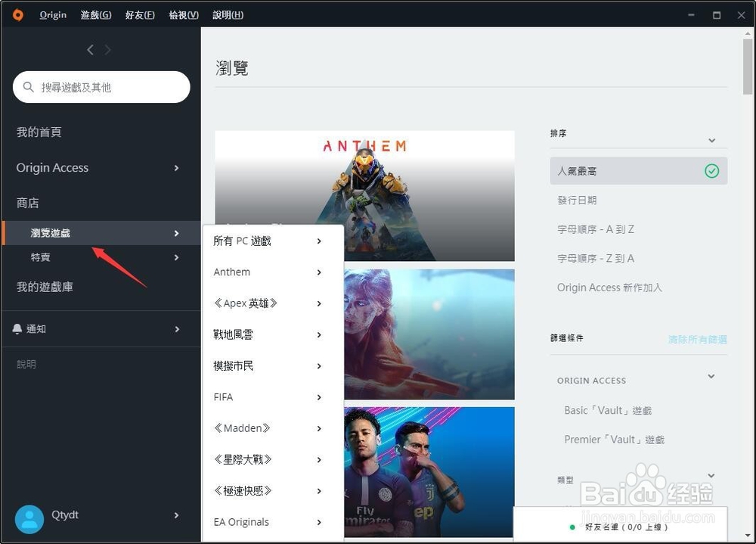This screenshot has width=756, height=544.
Task: Open the Battlefield game thumbnail
Action: 429,334
